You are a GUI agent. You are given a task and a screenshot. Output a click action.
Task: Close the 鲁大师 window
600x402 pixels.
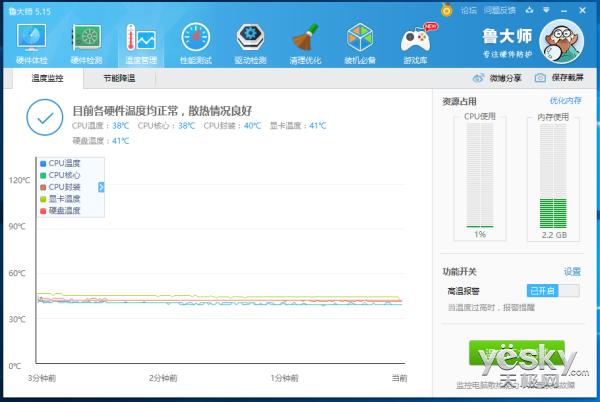pos(582,10)
